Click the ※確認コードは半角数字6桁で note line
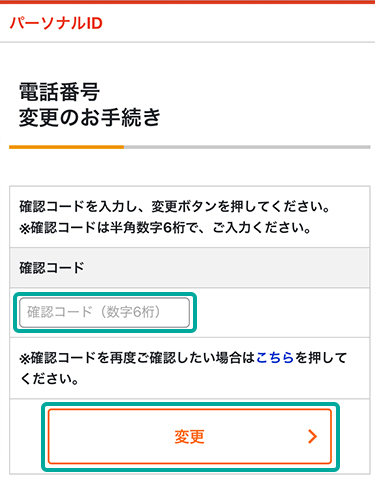This screenshot has height=492, width=375. (165, 228)
